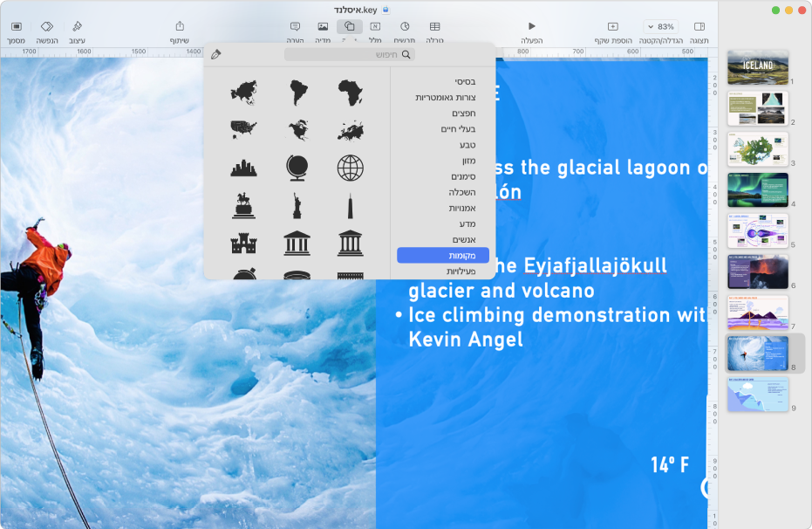
Task: Insert the Statue of Liberty shape
Action: (x=297, y=205)
